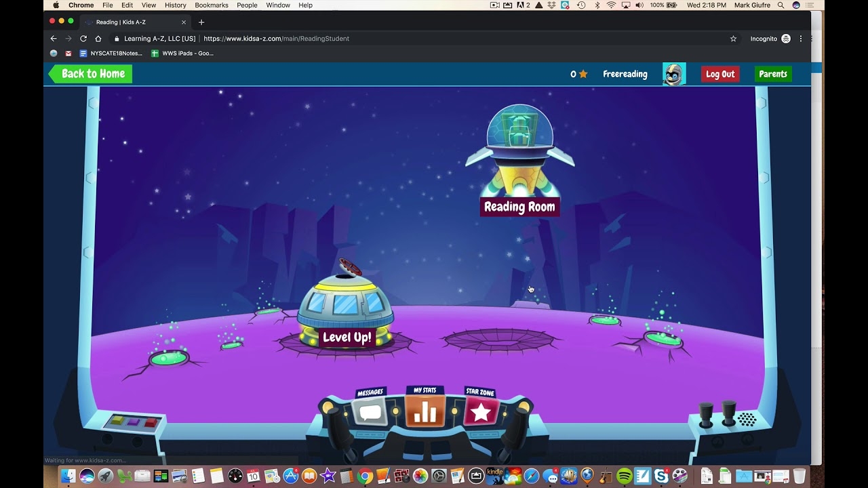Toggle the bookmark star in the address bar
The image size is (868, 488).
732,39
